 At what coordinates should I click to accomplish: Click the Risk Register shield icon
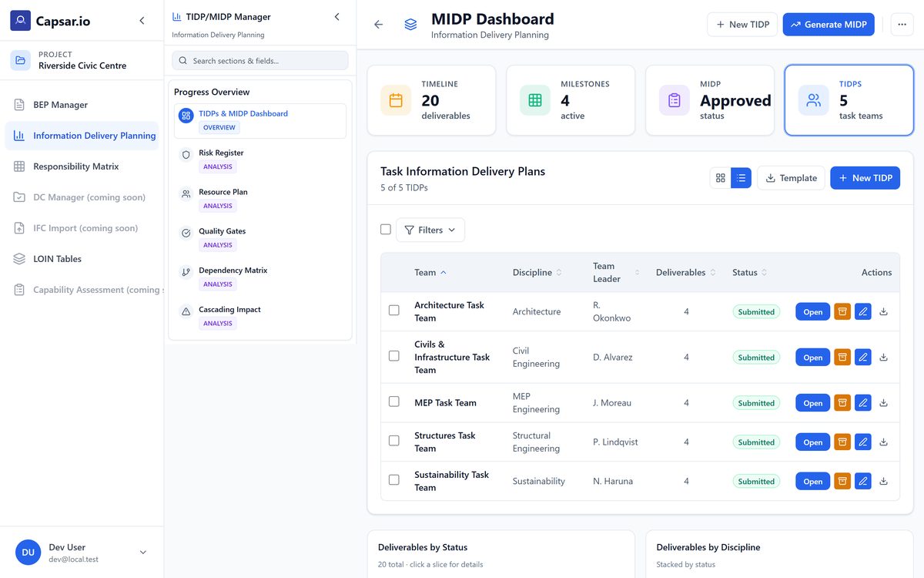tap(186, 155)
